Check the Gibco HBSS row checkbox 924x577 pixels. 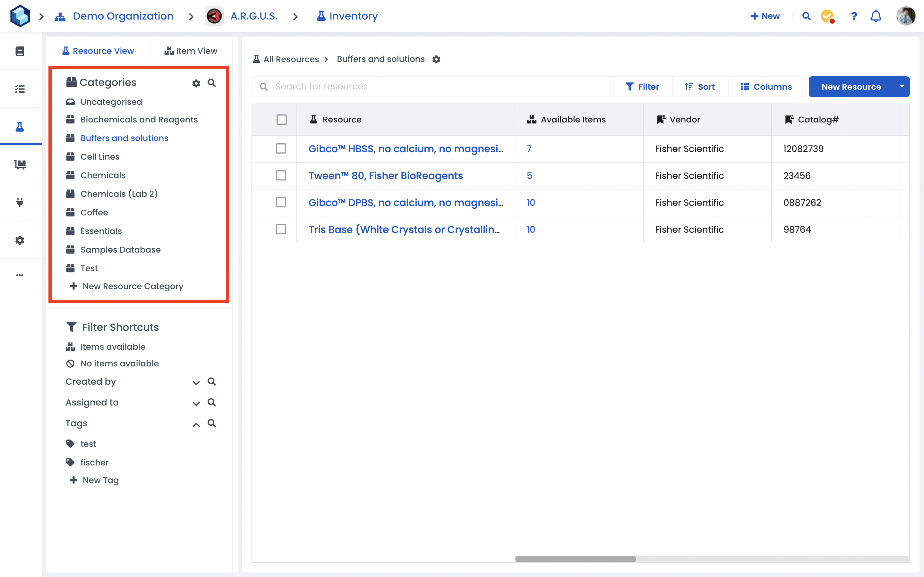tap(281, 148)
